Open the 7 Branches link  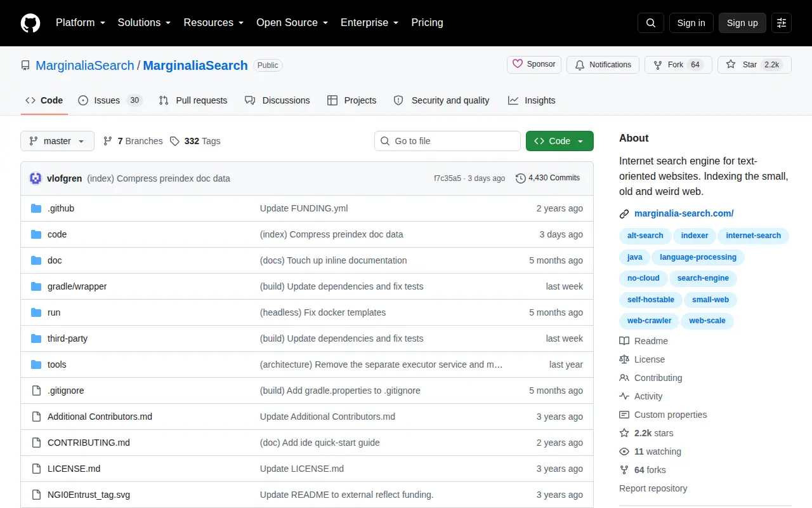click(x=133, y=141)
